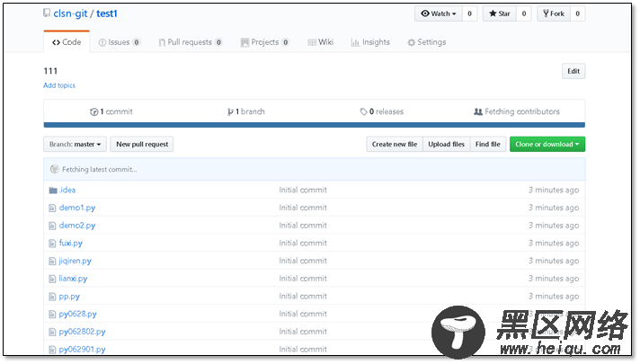Click the tag icon beside 0 releases
Viewport: 640px width, 364px height.
[x=363, y=111]
